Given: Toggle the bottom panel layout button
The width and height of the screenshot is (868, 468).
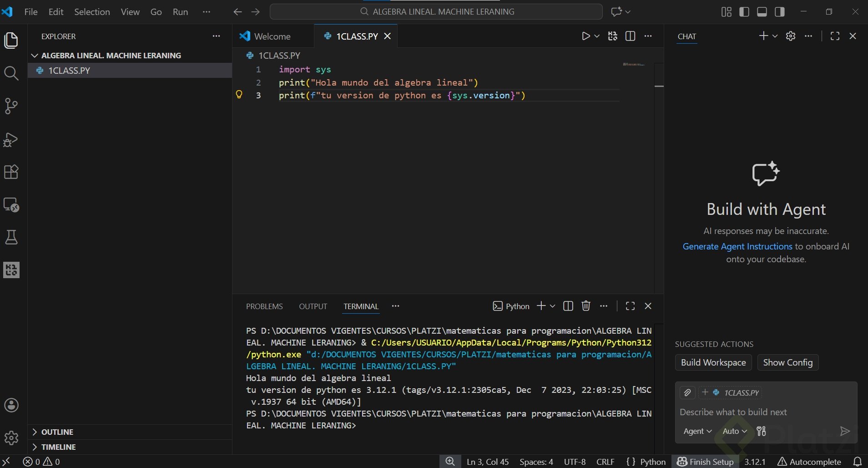Looking at the screenshot, I should click(762, 12).
